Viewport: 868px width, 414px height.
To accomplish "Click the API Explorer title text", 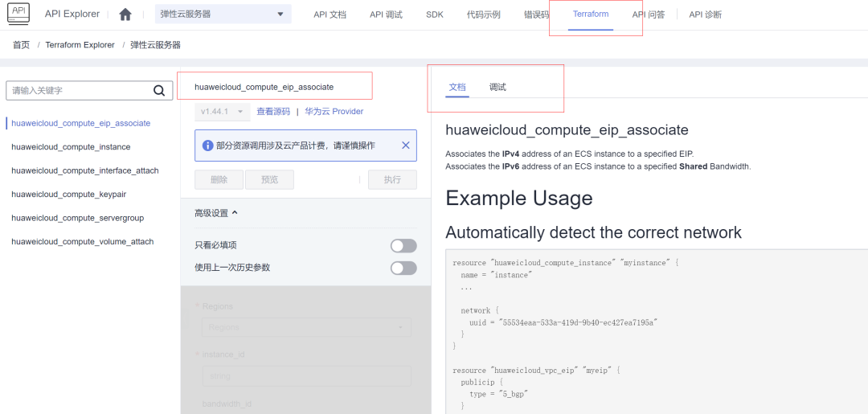I will pyautogui.click(x=72, y=14).
